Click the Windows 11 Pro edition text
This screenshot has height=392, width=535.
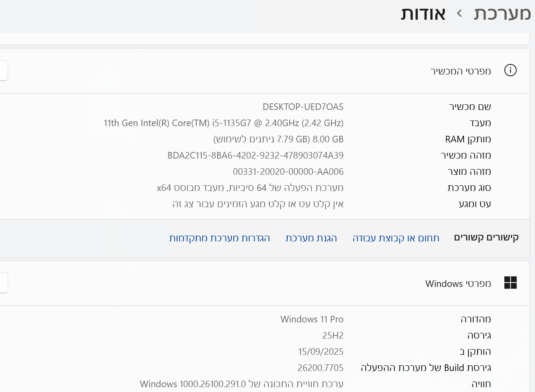[312, 319]
